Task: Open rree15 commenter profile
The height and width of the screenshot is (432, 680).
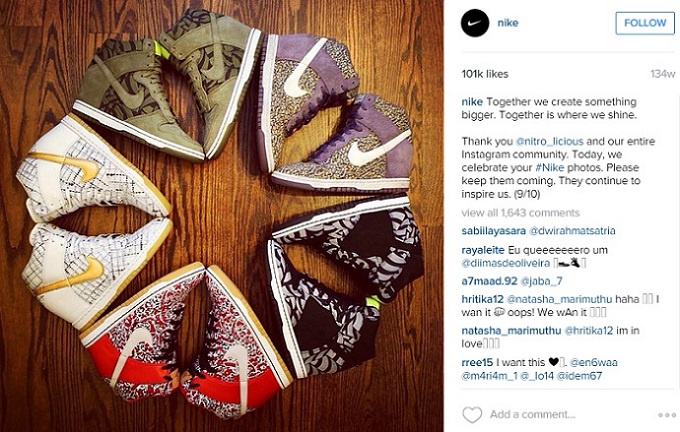Action: pyautogui.click(x=477, y=362)
